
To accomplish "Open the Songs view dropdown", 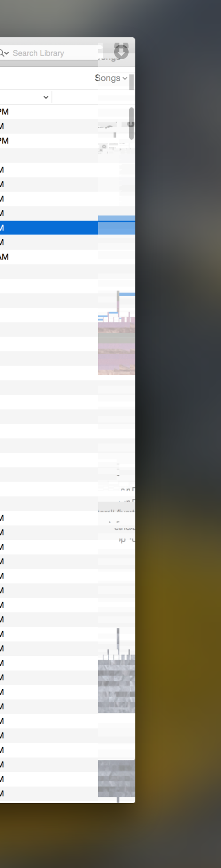I will click(111, 78).
